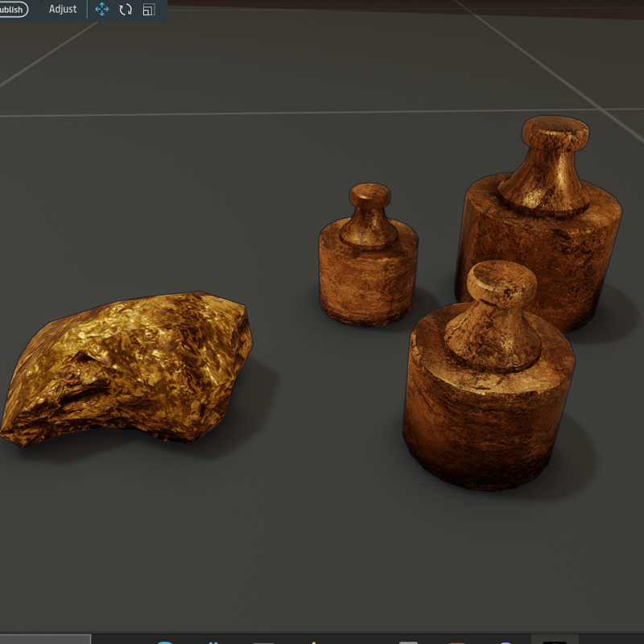Click the Publish button

[11, 10]
